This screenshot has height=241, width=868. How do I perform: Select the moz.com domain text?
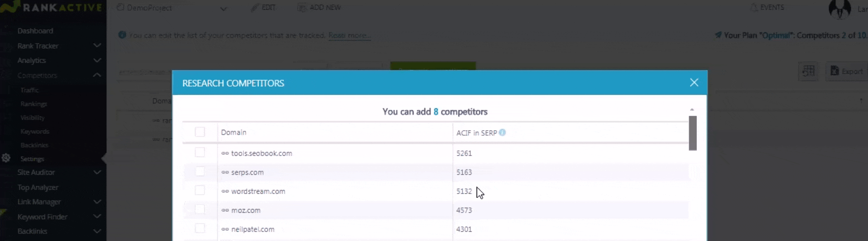246,210
